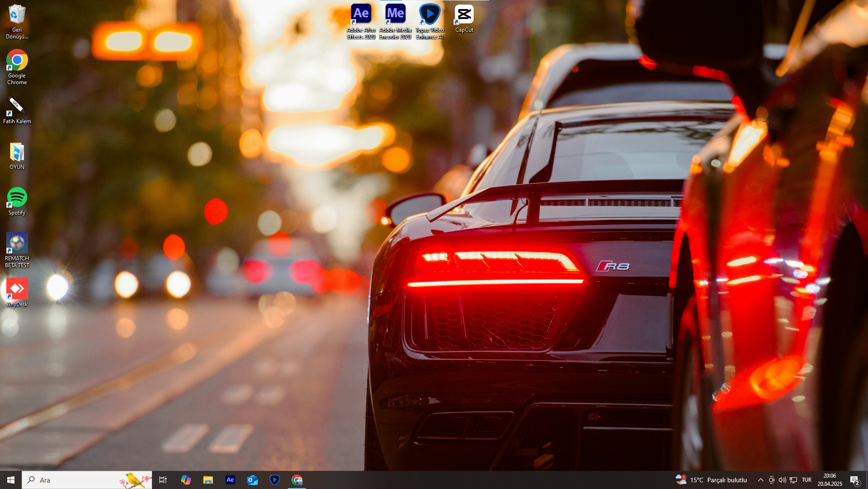The width and height of the screenshot is (868, 489).
Task: Select the OYUN folder on desktop
Action: click(17, 156)
